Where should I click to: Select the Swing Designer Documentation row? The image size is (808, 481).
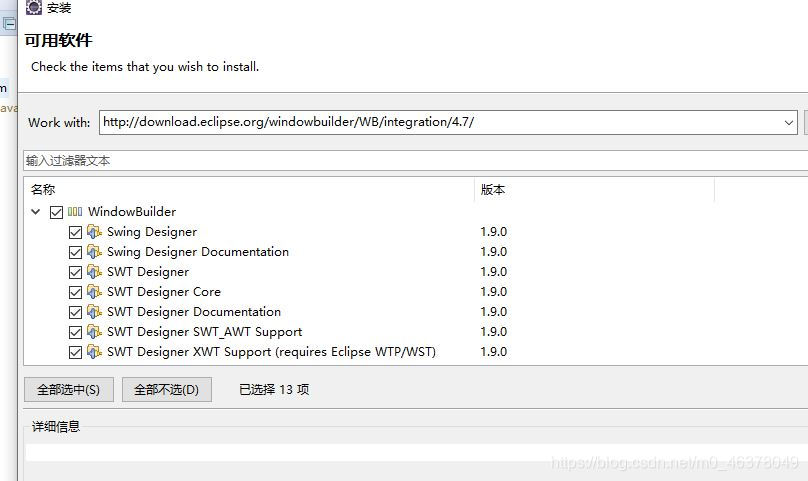click(198, 252)
